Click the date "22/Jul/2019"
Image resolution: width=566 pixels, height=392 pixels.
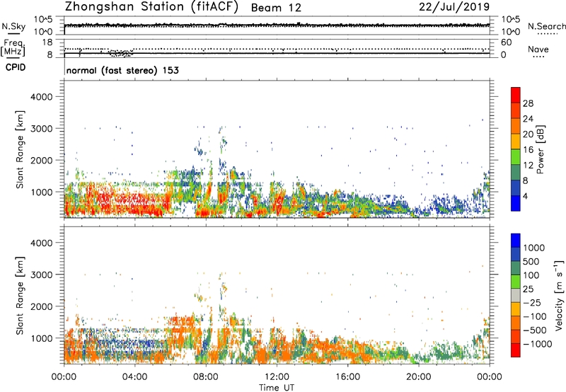[x=454, y=7]
